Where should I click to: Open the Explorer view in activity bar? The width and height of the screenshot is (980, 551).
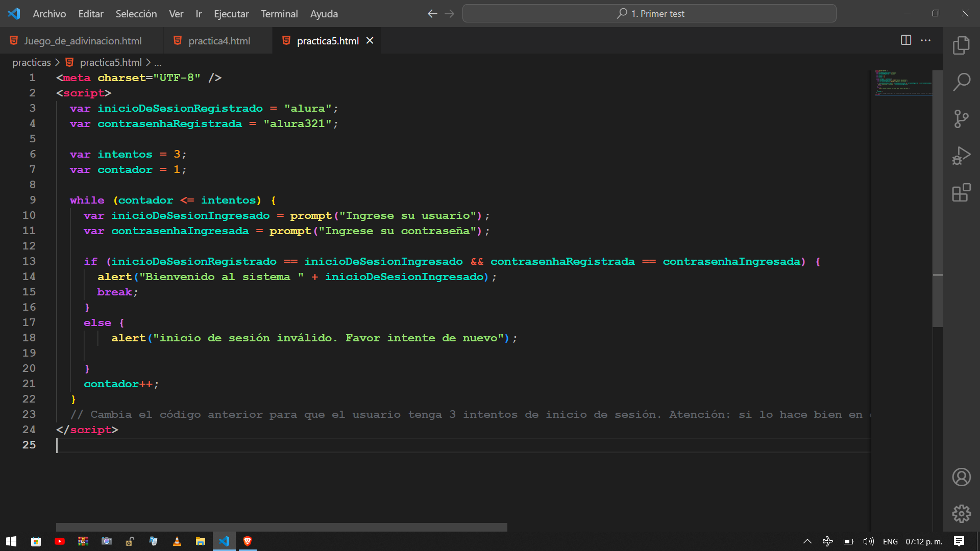coord(961,45)
